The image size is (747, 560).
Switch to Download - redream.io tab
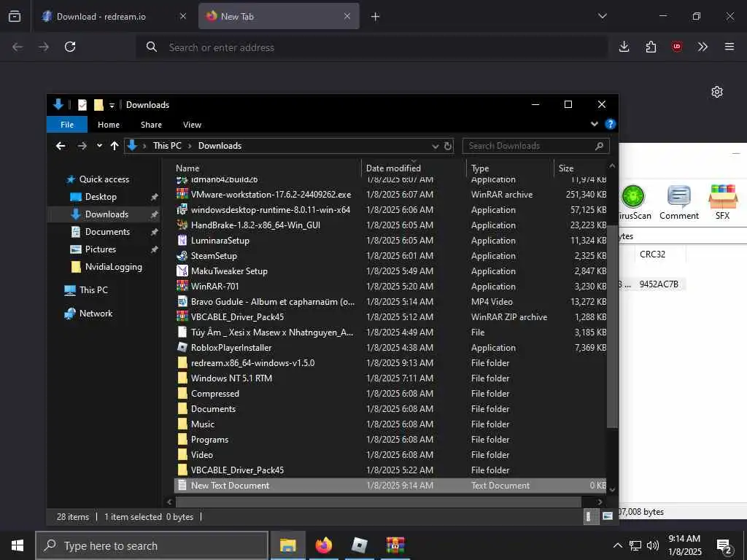pos(115,16)
